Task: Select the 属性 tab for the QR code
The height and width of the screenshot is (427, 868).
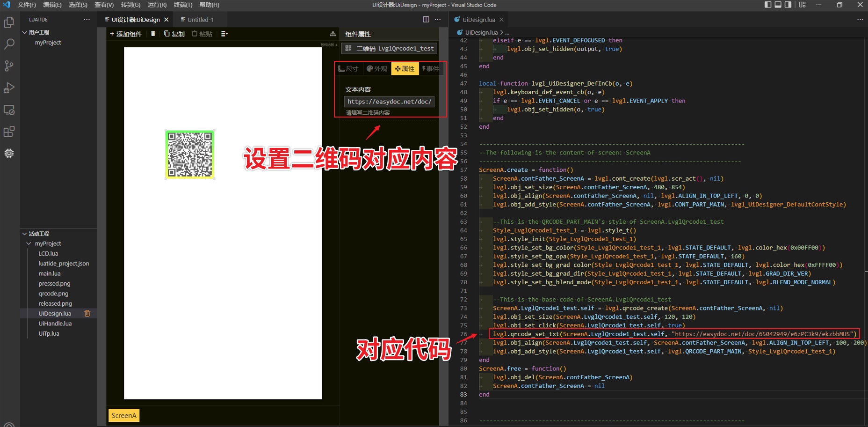Action: (405, 68)
